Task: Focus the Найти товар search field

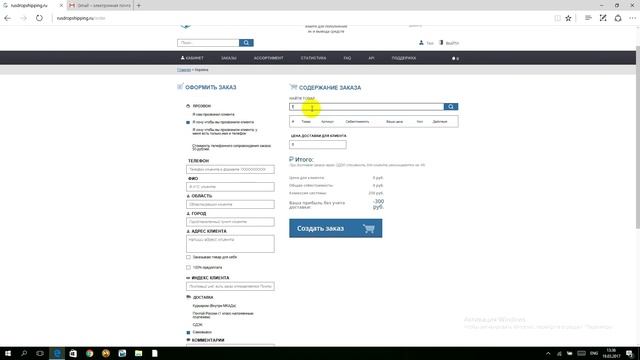Action: point(367,107)
